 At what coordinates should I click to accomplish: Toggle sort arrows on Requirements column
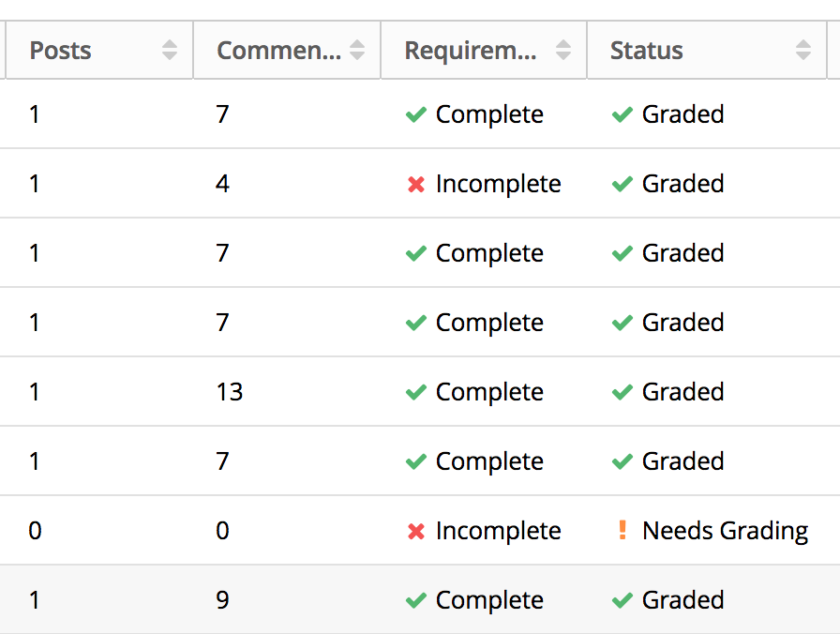click(563, 51)
